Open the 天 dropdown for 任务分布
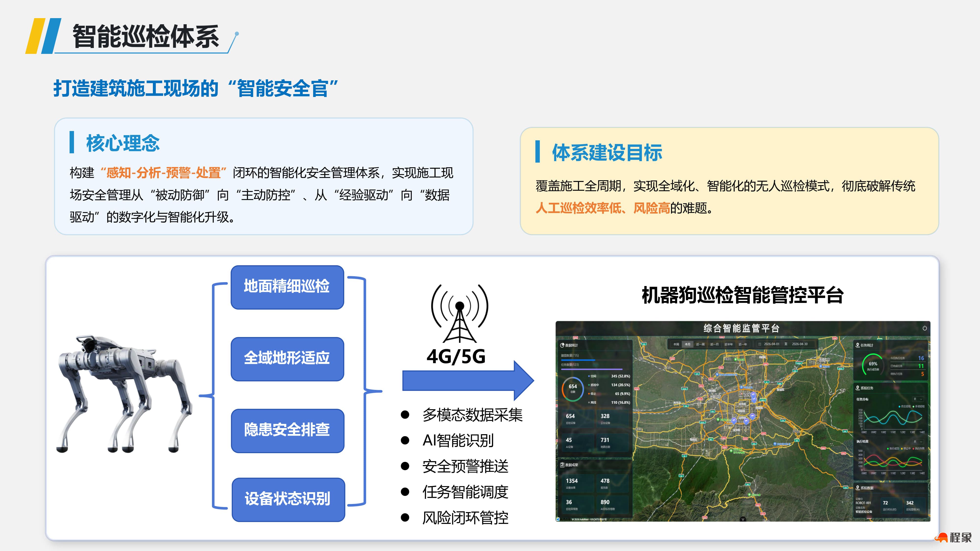The width and height of the screenshot is (980, 551). pos(918,399)
